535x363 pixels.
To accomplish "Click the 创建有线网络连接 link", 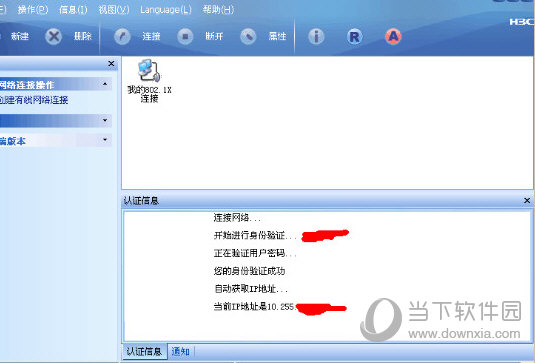I will point(34,100).
